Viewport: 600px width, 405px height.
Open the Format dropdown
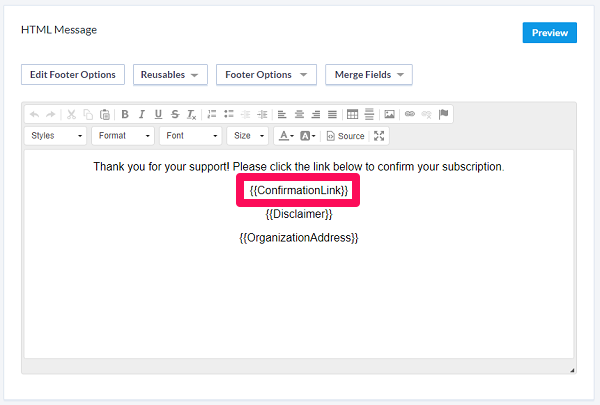[x=123, y=136]
